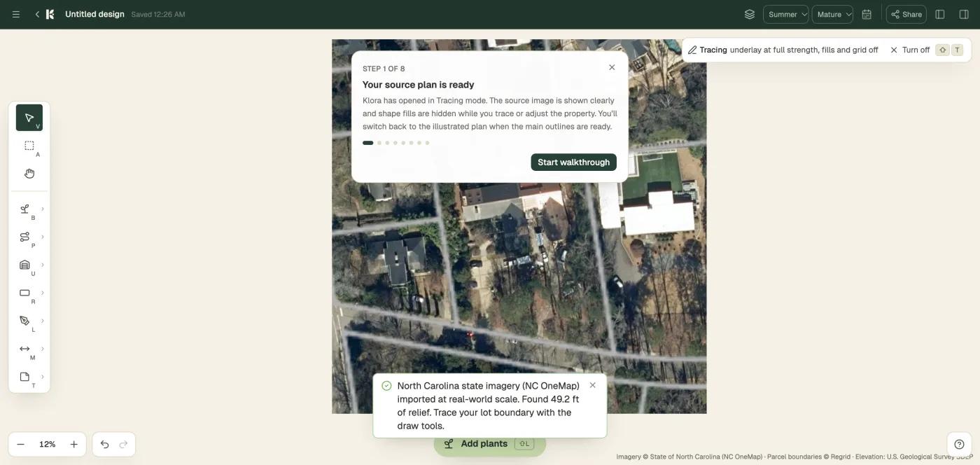980x465 pixels.
Task: Close the walkthrough step dialog
Action: [x=612, y=67]
